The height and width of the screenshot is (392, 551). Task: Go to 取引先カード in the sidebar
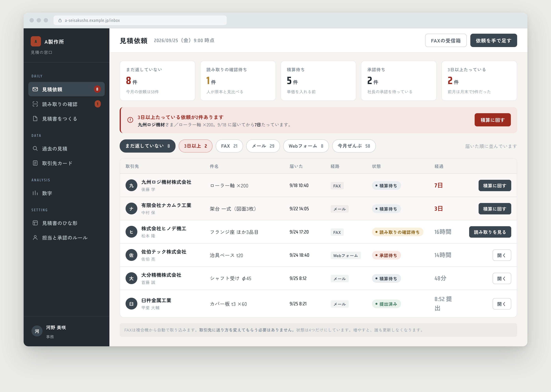click(66, 163)
